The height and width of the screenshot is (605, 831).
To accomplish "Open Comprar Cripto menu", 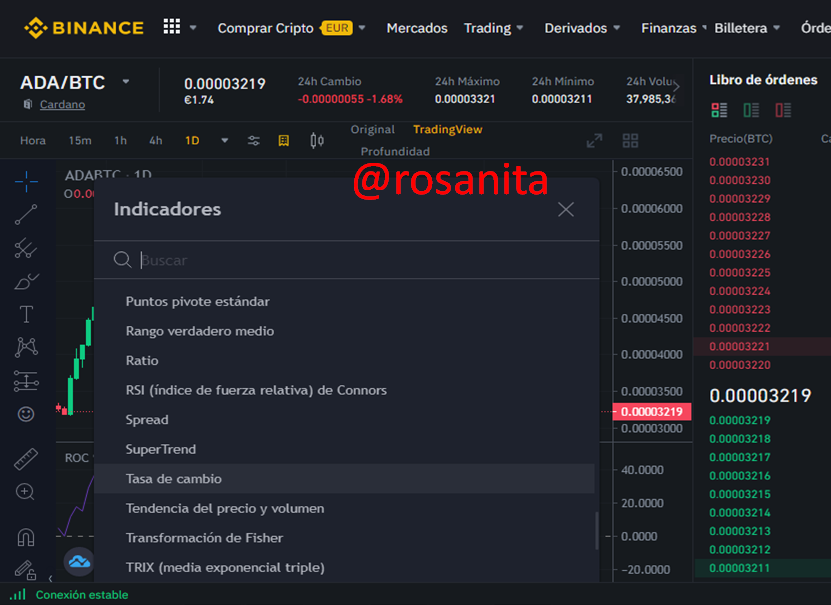I will click(x=266, y=28).
